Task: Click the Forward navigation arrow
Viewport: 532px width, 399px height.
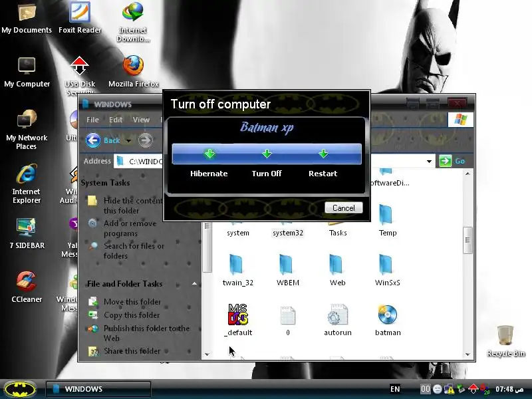Action: pyautogui.click(x=146, y=140)
